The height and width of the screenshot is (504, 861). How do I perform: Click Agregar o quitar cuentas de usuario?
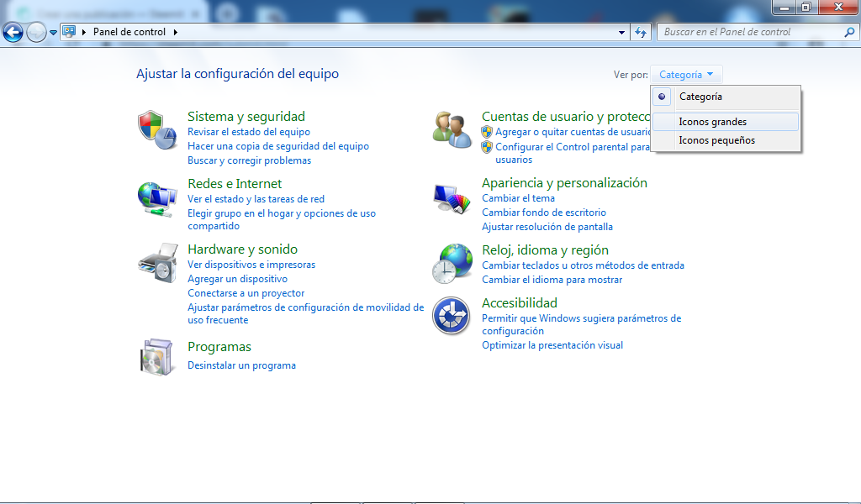pyautogui.click(x=572, y=132)
